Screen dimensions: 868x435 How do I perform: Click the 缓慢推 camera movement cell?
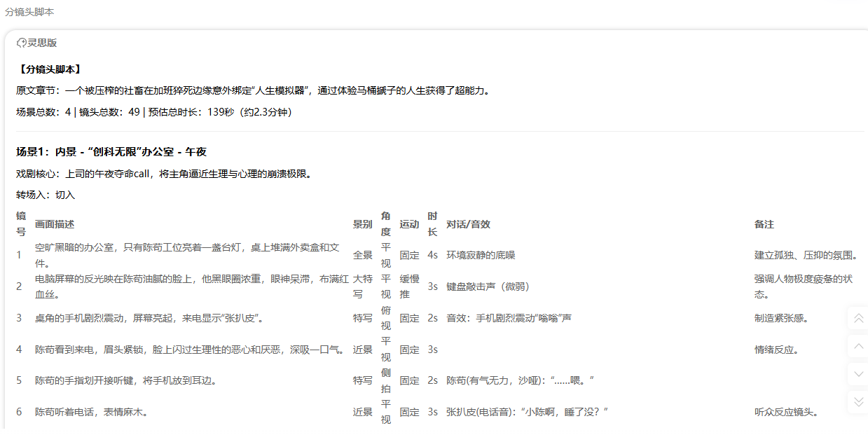[x=409, y=286]
